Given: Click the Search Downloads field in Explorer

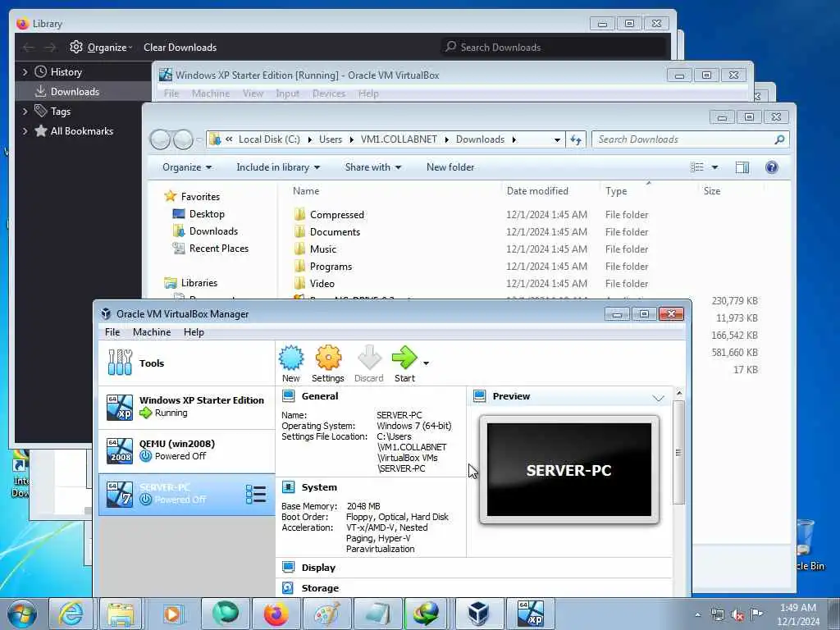Looking at the screenshot, I should click(x=690, y=139).
